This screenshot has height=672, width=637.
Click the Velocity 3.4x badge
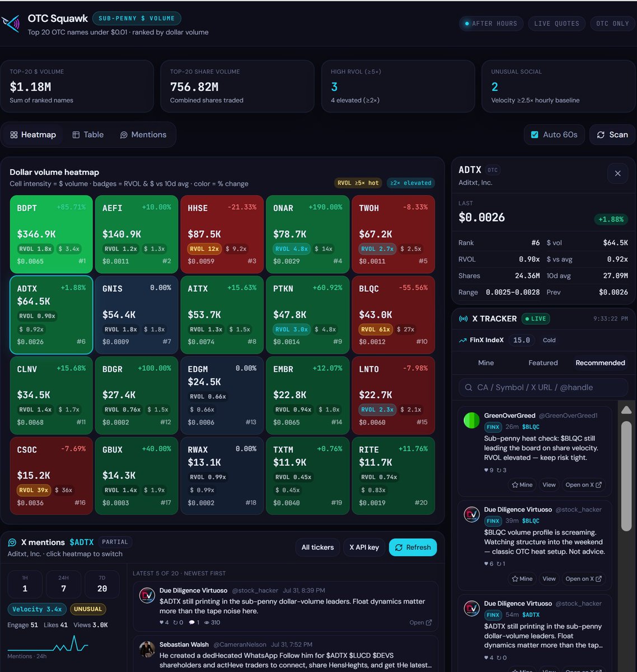pyautogui.click(x=36, y=609)
